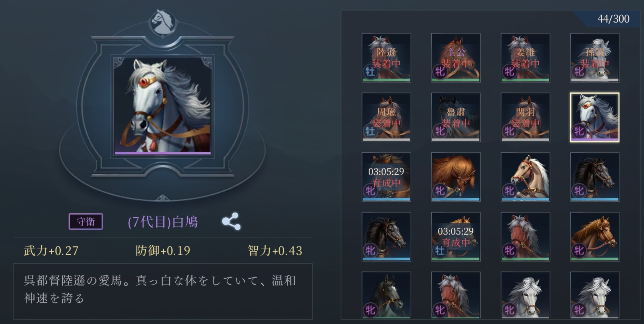
Task: Select the shaggy chestnut horse in third row
Action: (x=456, y=177)
